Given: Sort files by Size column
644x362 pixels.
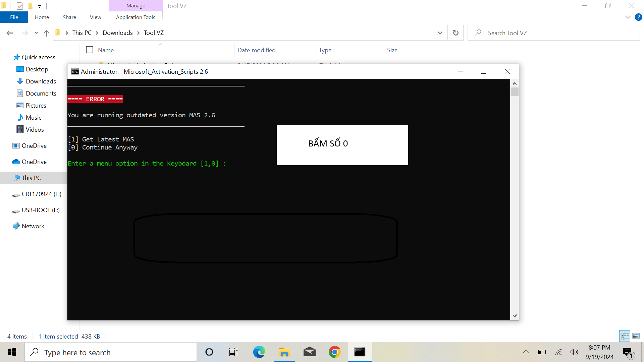Looking at the screenshot, I should tap(392, 50).
